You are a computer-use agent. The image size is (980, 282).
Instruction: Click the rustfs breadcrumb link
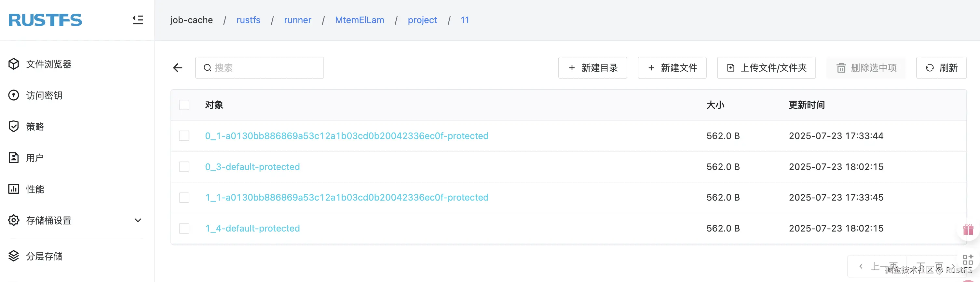[x=249, y=20]
